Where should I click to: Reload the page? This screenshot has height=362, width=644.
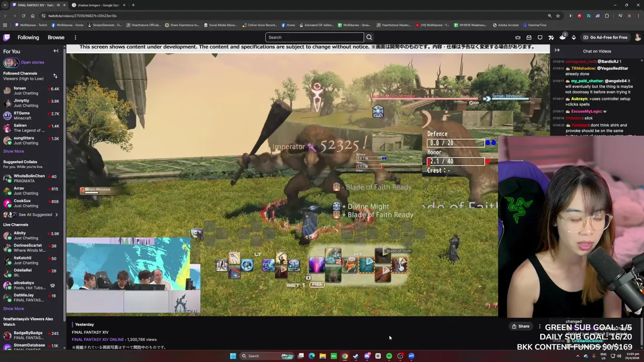23,16
